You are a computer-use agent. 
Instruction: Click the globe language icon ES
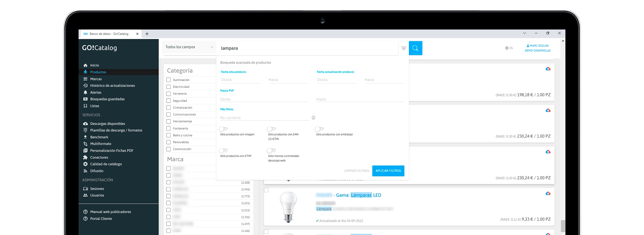point(509,48)
